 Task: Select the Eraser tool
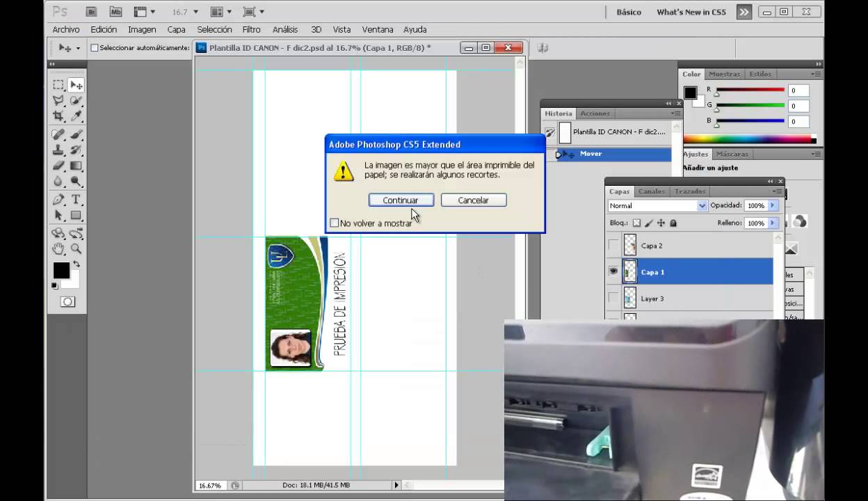58,166
